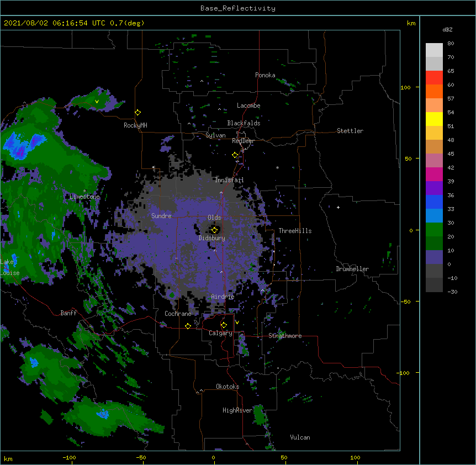Image resolution: width=476 pixels, height=465 pixels.
Task: Click the dark grey -30 to -10 dBZ swatch
Action: (x=434, y=285)
